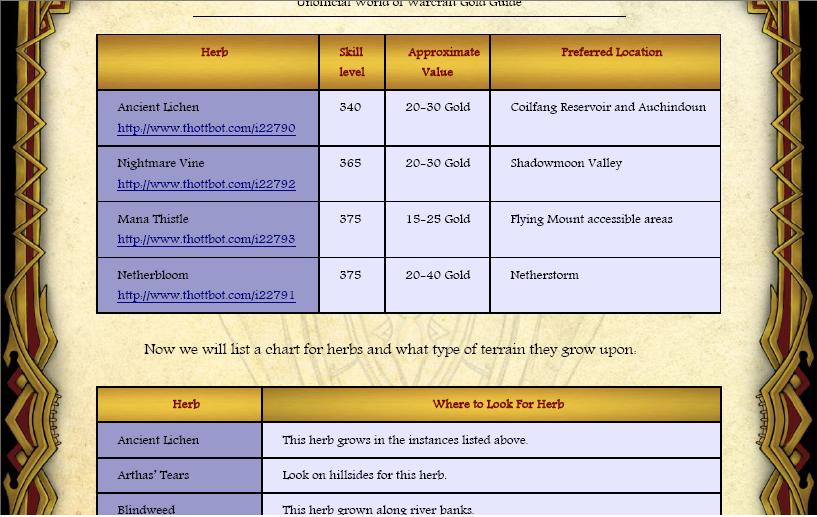The width and height of the screenshot is (817, 517).
Task: Click the 20-40 Gold value cell
Action: pos(437,276)
